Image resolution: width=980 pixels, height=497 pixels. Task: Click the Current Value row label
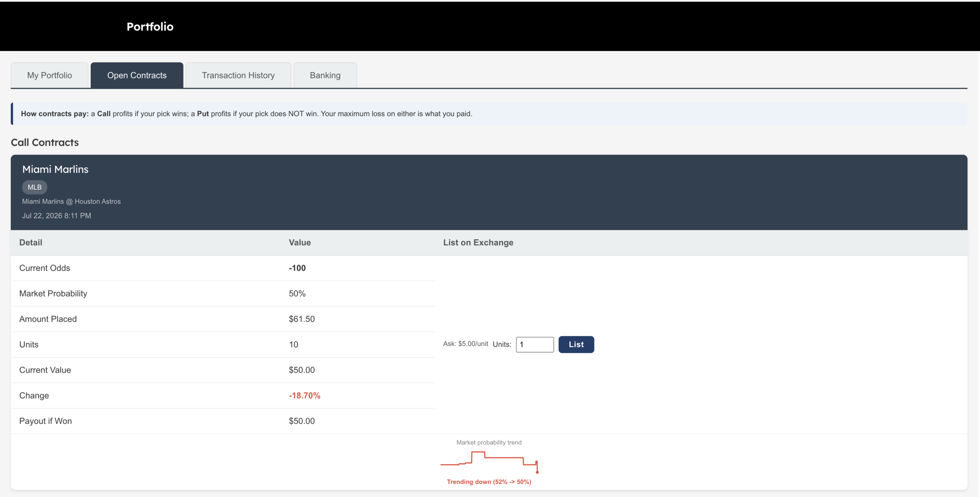coord(45,370)
